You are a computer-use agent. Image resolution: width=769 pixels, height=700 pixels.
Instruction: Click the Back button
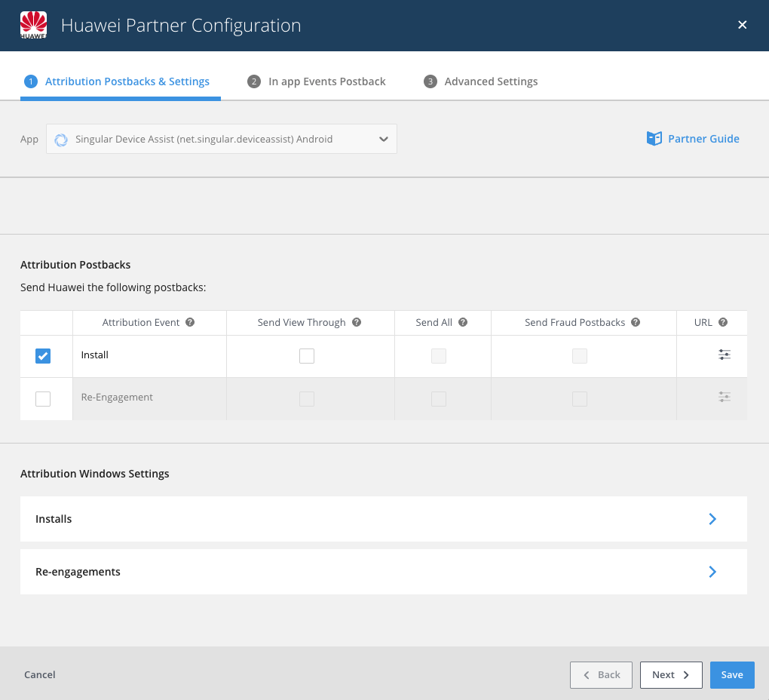pyautogui.click(x=602, y=675)
